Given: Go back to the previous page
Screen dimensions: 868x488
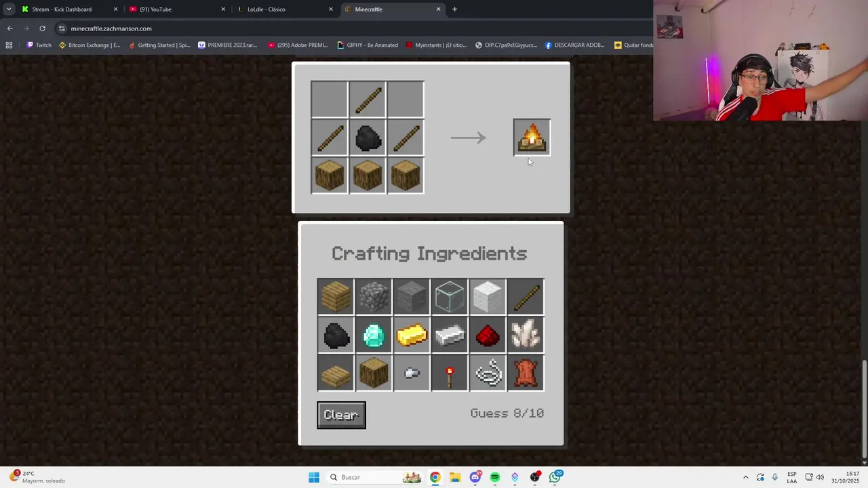Looking at the screenshot, I should click(x=9, y=28).
